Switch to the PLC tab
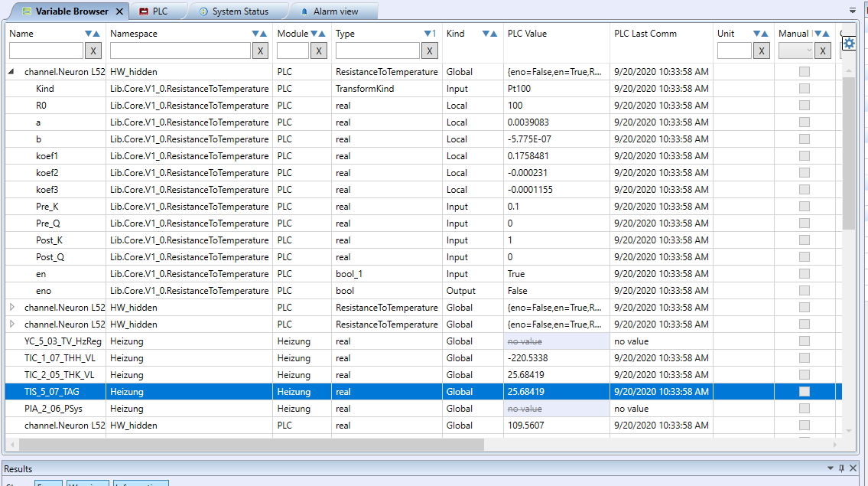Viewport: 868px width, 486px height. [x=159, y=11]
